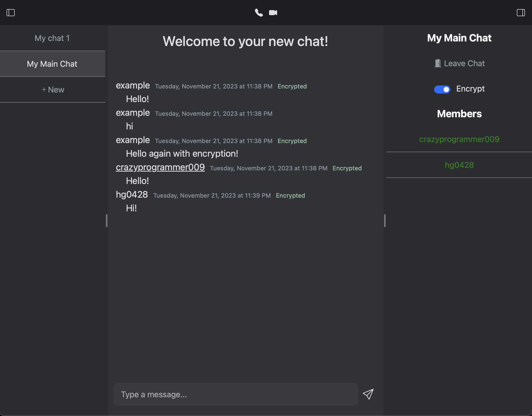
Task: Grab the left sidebar resize handle
Action: coord(107,221)
